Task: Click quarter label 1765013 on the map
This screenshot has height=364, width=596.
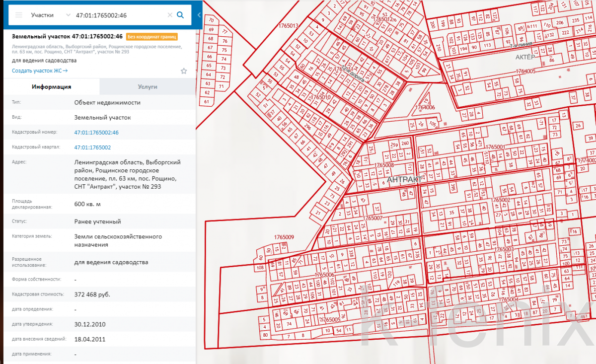Action: [x=289, y=25]
